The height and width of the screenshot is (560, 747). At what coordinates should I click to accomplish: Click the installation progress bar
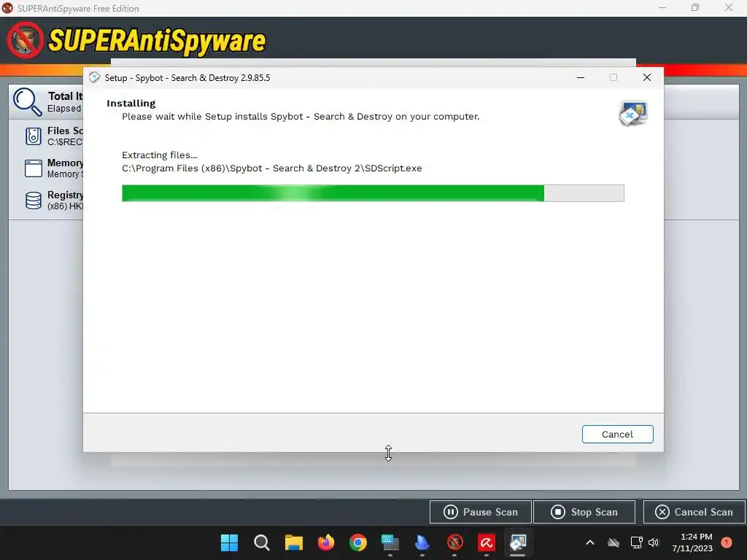pyautogui.click(x=373, y=193)
